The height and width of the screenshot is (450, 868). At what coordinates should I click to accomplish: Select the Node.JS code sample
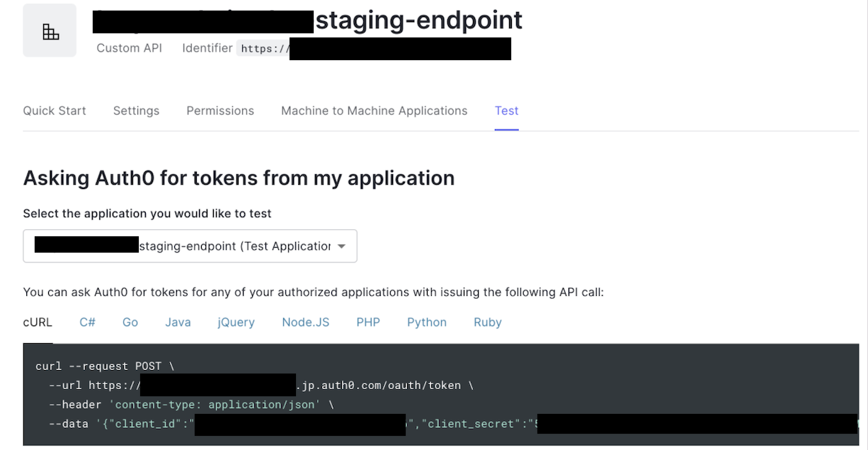tap(305, 323)
